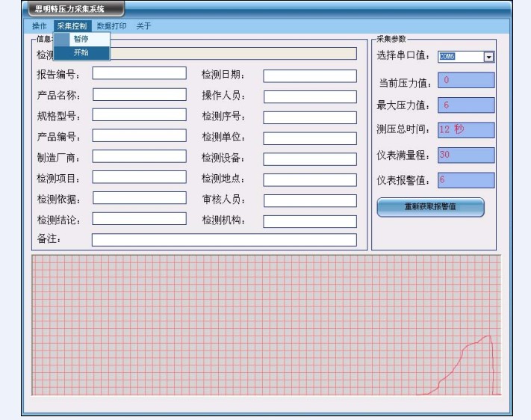Click the 选择串口值 label

[x=403, y=55]
